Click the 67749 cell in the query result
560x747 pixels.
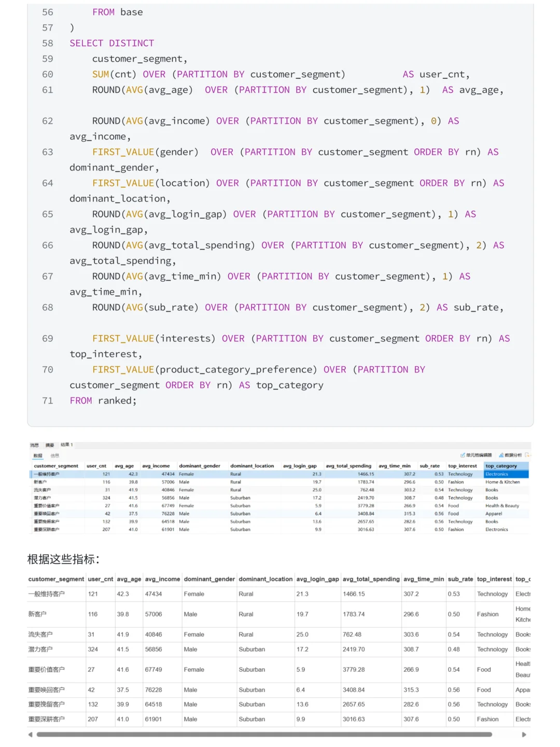(x=168, y=506)
